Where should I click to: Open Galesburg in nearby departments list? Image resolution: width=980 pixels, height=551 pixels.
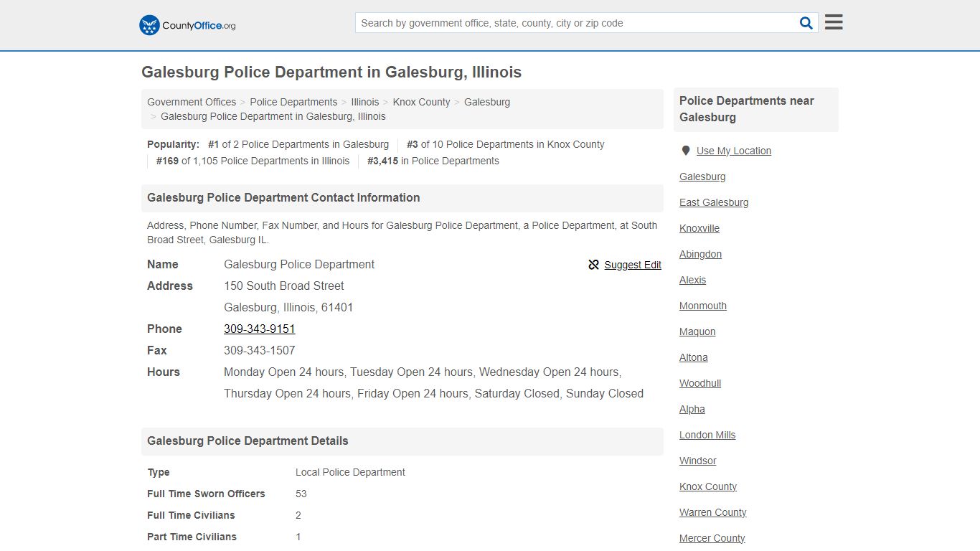pyautogui.click(x=702, y=176)
